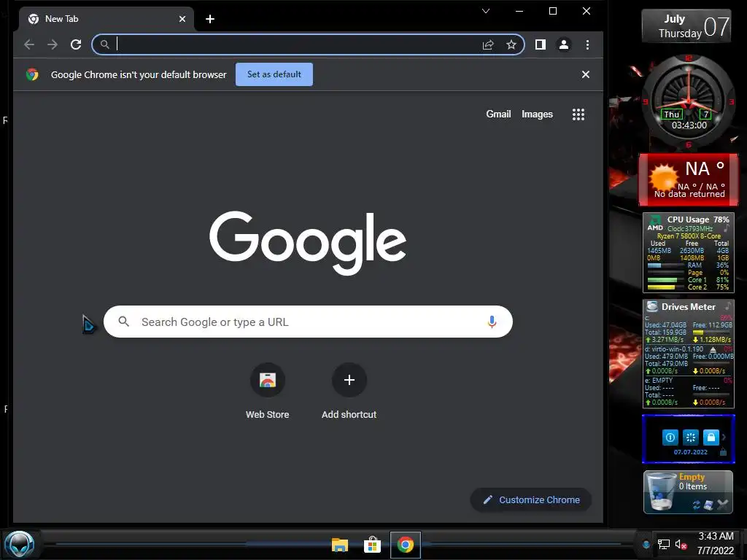
Task: Share this page via the share icon
Action: pyautogui.click(x=488, y=44)
